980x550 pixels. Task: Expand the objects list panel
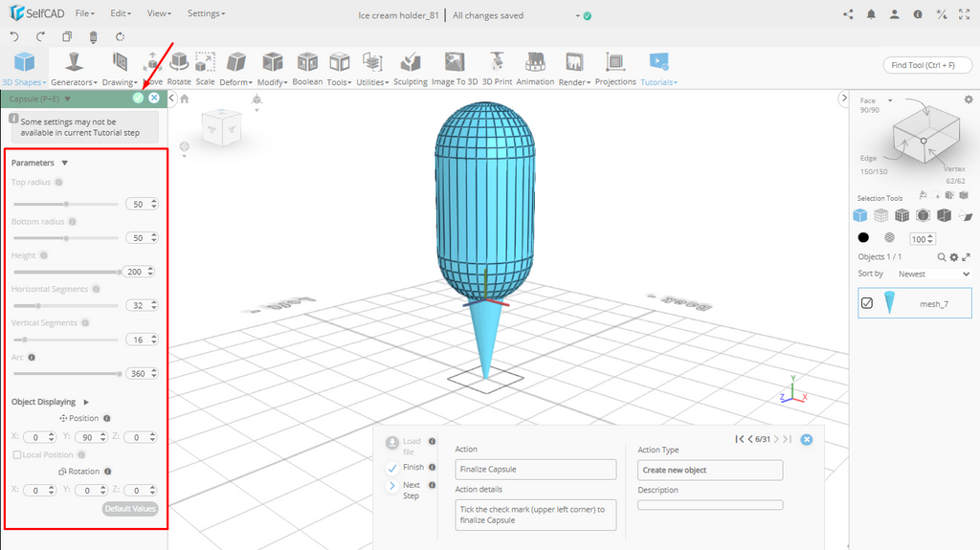[x=967, y=257]
